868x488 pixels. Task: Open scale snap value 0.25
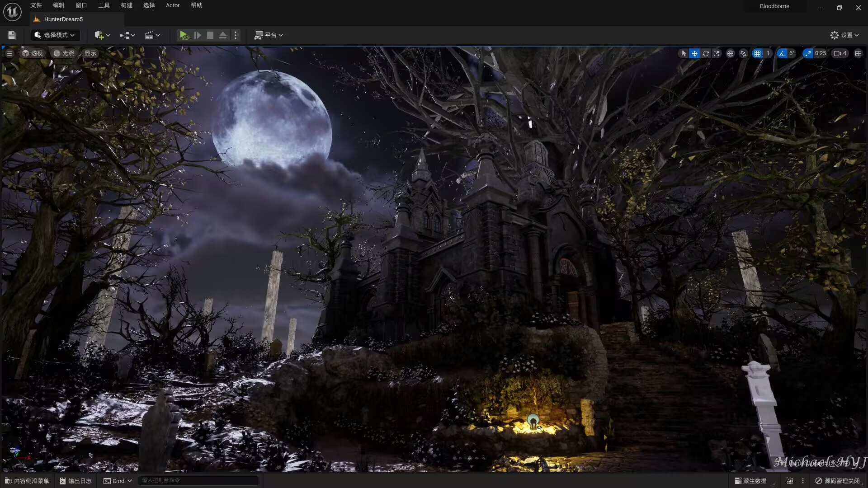point(821,53)
